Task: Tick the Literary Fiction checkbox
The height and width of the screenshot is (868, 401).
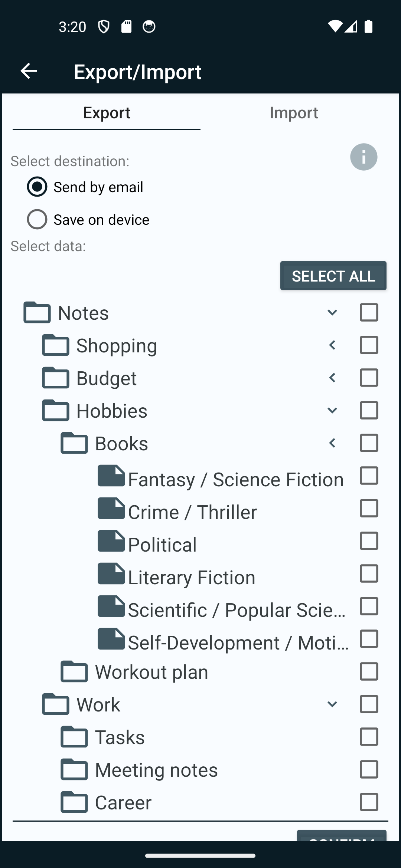Action: point(369,573)
